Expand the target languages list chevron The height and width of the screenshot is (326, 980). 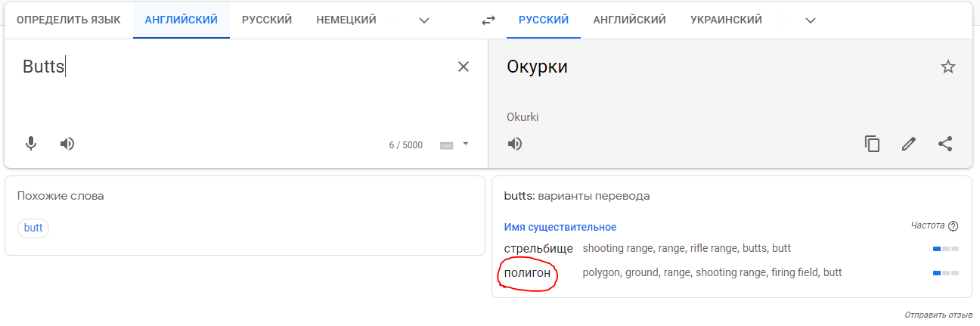pyautogui.click(x=811, y=20)
